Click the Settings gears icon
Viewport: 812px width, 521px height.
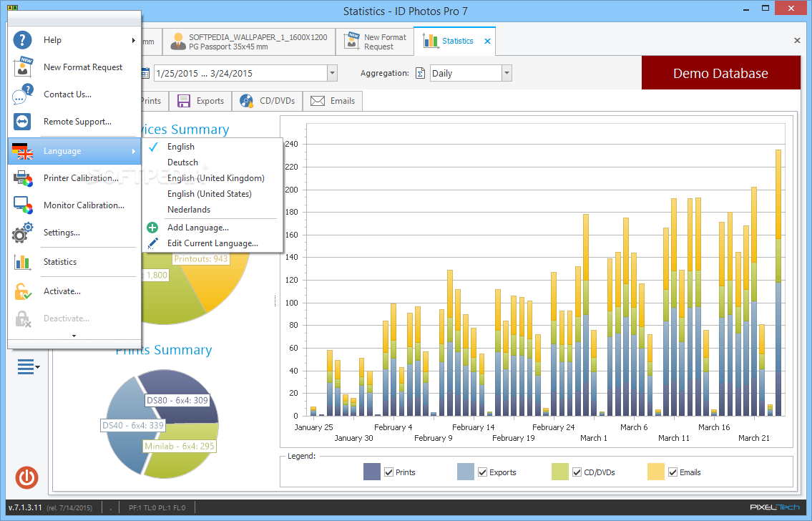[22, 233]
